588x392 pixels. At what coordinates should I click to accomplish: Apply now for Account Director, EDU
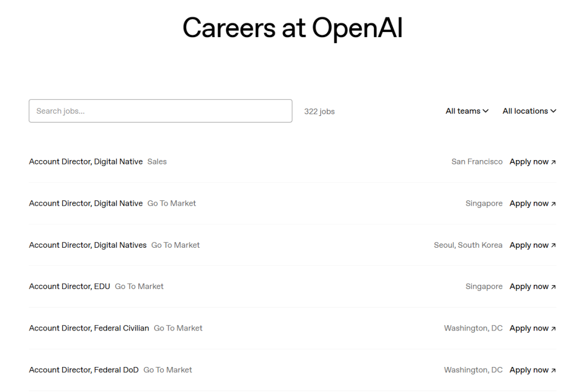pyautogui.click(x=532, y=286)
